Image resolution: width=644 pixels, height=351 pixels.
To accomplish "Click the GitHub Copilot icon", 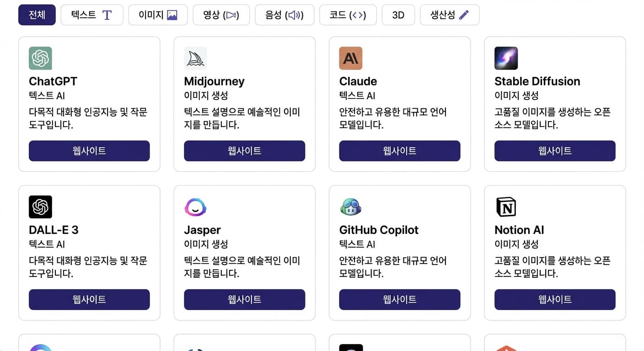I will point(350,207).
